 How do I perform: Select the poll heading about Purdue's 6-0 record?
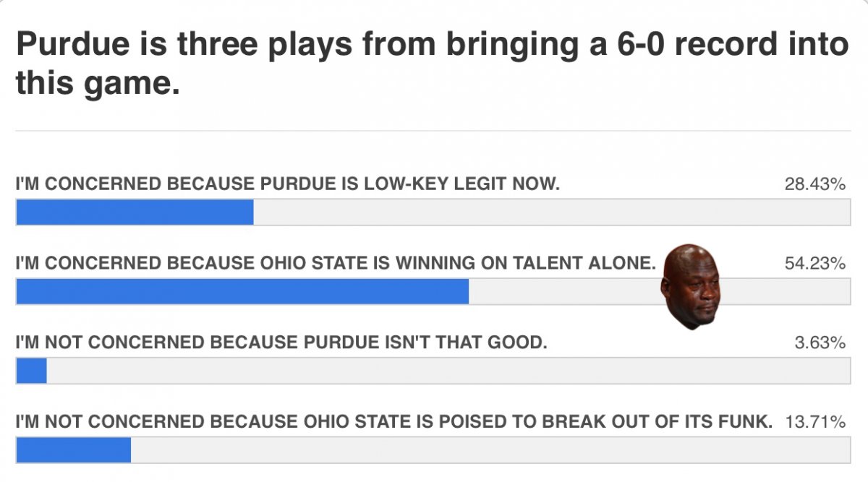pos(432,64)
